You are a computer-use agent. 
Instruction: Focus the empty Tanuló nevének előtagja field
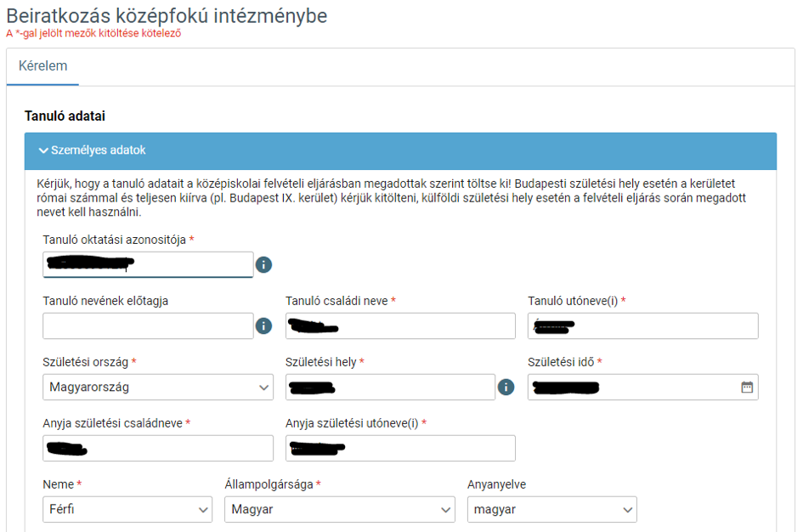[x=148, y=326]
